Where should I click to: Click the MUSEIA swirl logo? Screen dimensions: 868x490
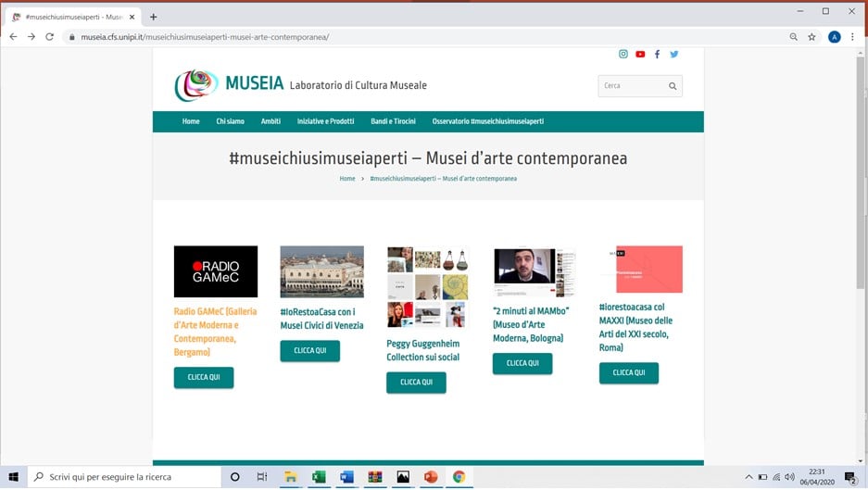196,84
